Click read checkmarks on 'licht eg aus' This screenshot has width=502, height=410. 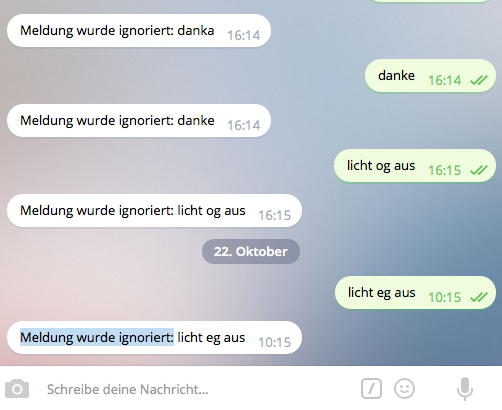pyautogui.click(x=479, y=297)
